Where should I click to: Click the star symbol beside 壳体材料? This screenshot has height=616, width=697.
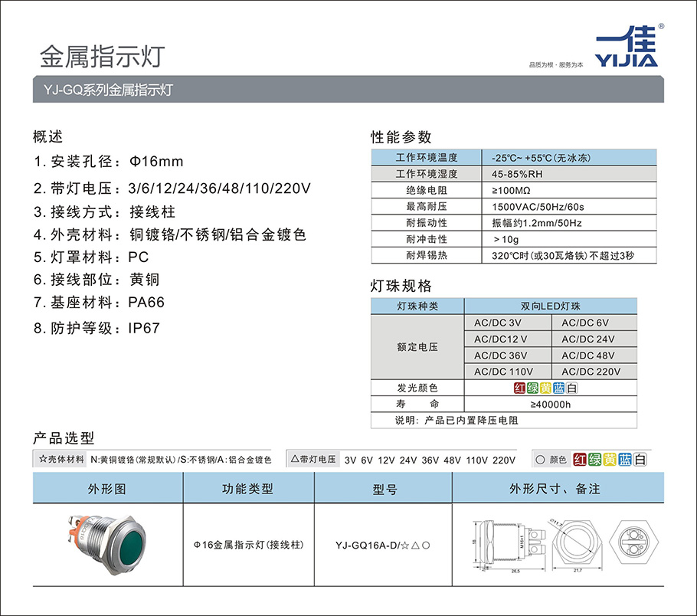click(x=42, y=460)
